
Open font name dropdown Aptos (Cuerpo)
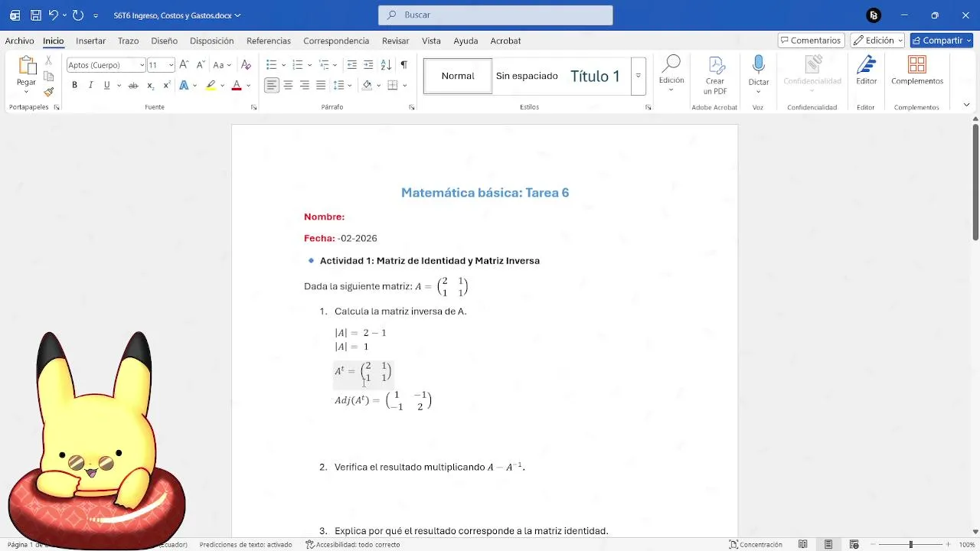142,65
